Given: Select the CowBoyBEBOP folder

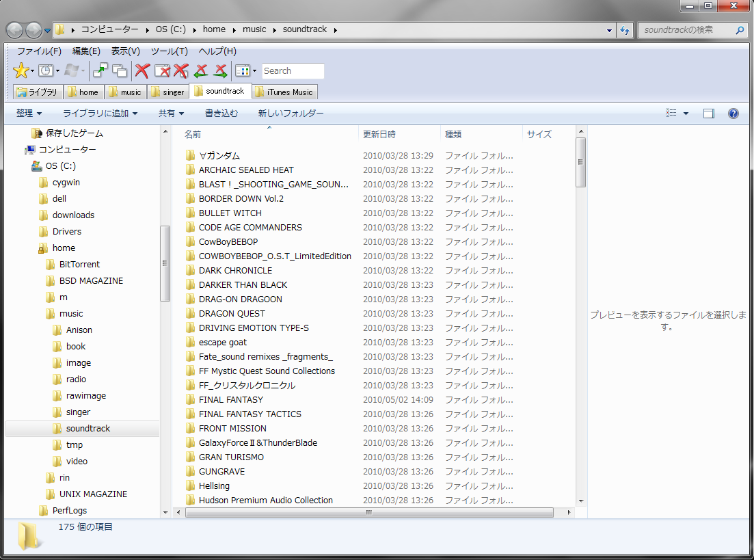Looking at the screenshot, I should tap(228, 242).
